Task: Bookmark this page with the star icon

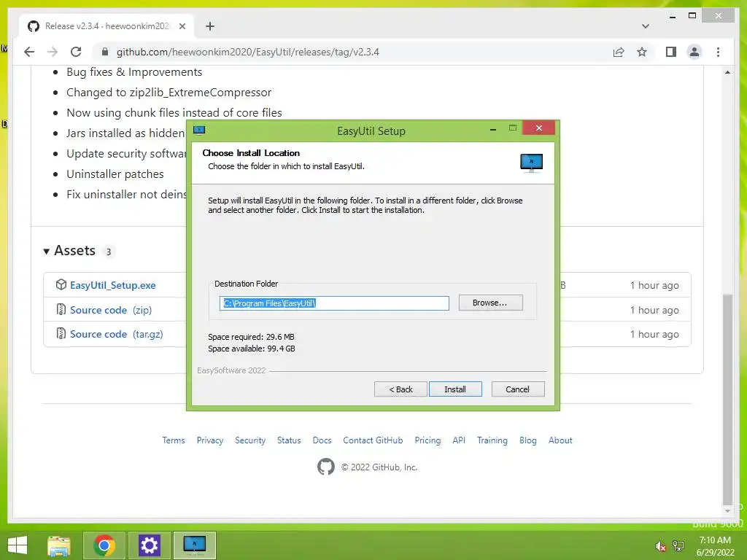Action: [x=642, y=52]
